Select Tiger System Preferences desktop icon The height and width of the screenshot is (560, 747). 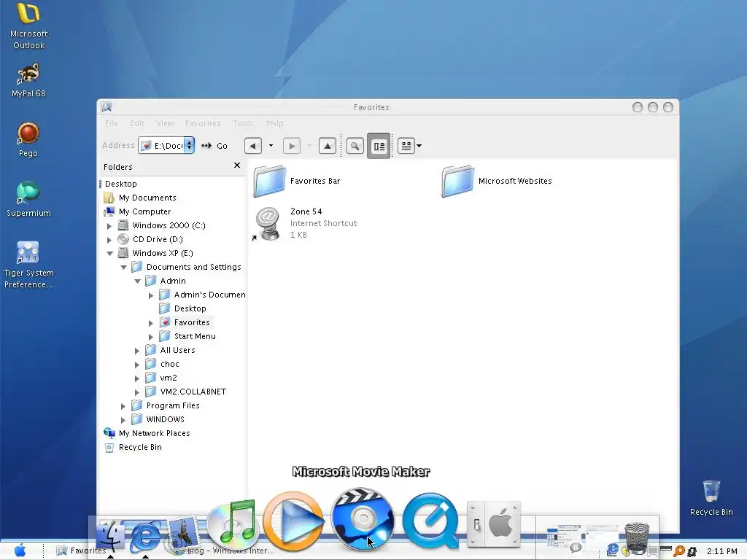(28, 265)
